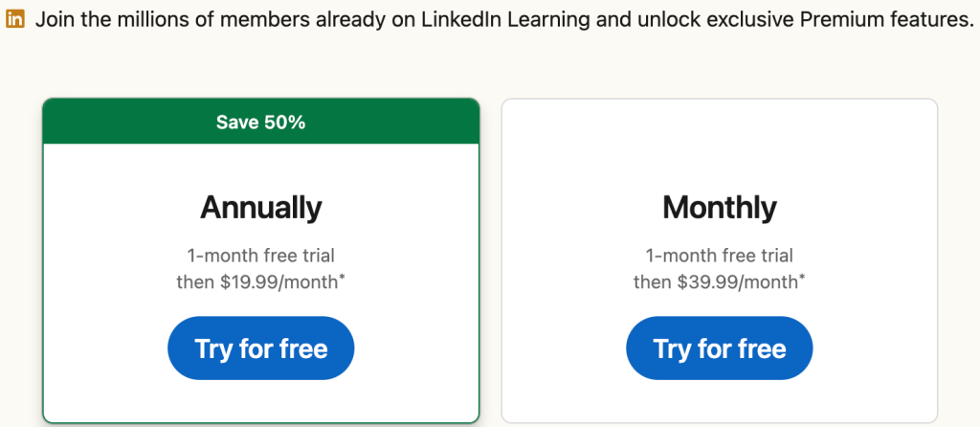Click "then" before the $19.99 price
This screenshot has width=980, height=427.
[195, 282]
